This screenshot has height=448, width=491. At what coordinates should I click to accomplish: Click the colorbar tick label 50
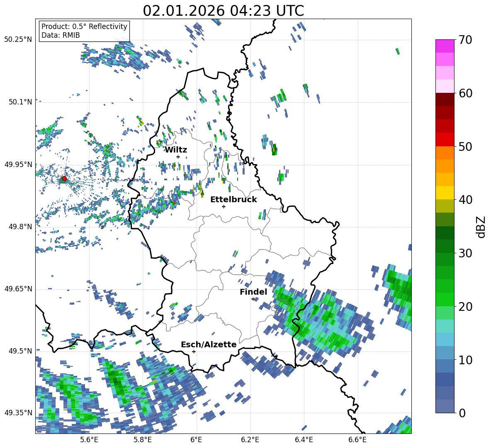(x=465, y=146)
